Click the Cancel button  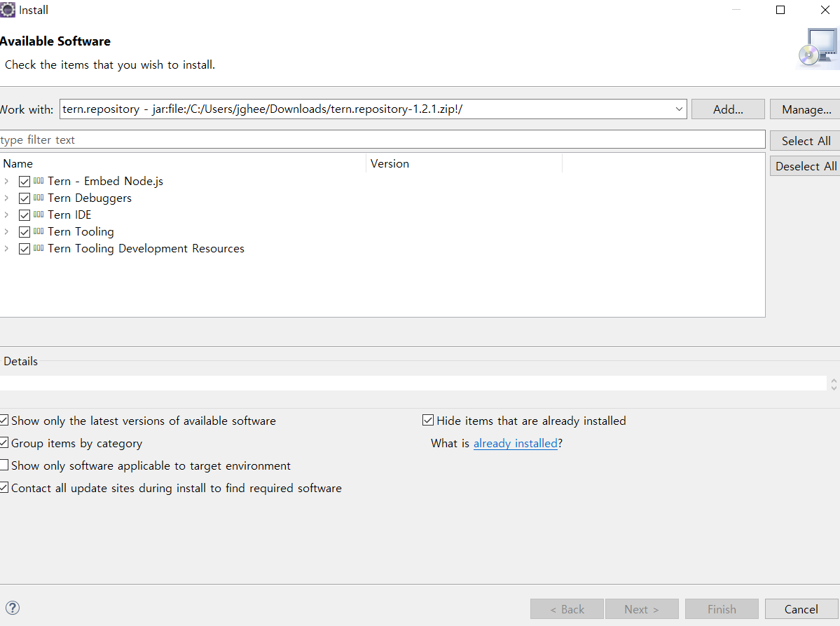(x=801, y=609)
